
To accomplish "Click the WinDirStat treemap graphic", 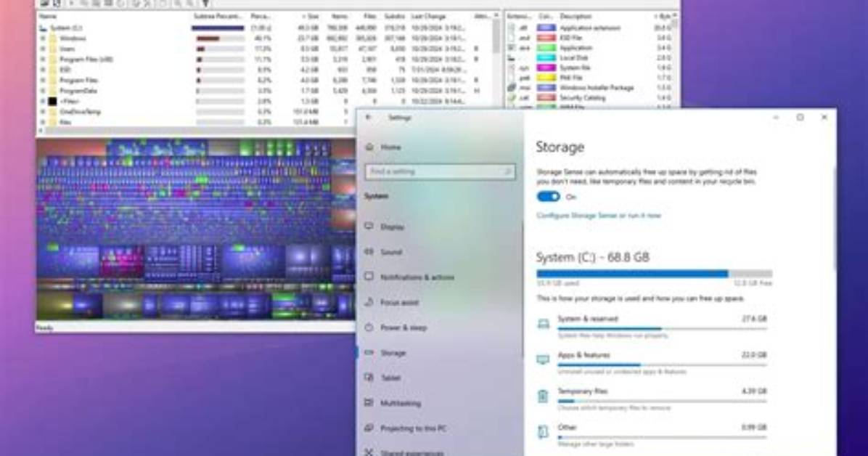I will (x=195, y=229).
